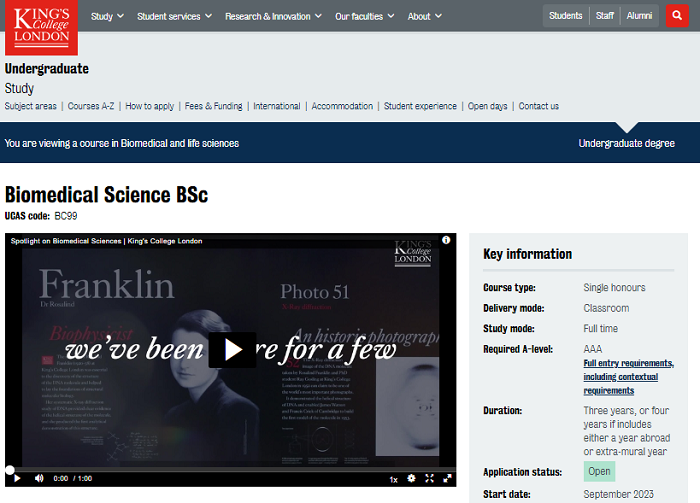Change playback speed 1x control
700x503 pixels.
[x=393, y=479]
